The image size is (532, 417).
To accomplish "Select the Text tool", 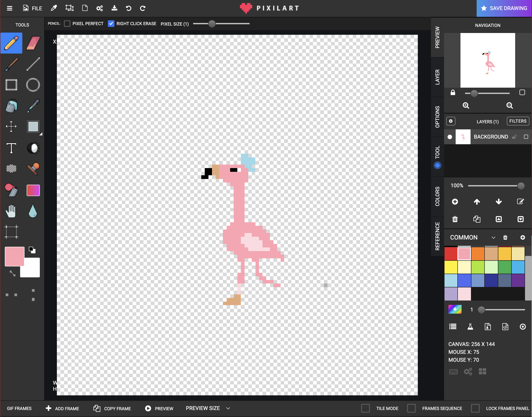I will (x=11, y=148).
